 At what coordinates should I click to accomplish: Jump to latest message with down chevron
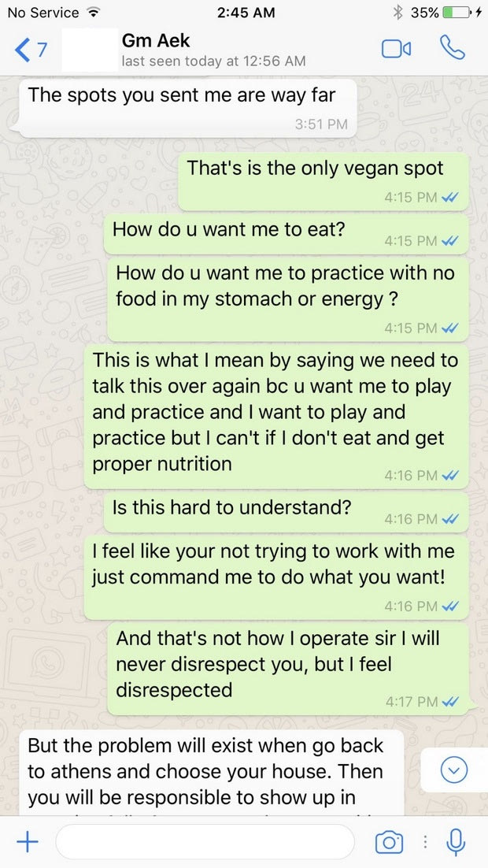click(454, 770)
